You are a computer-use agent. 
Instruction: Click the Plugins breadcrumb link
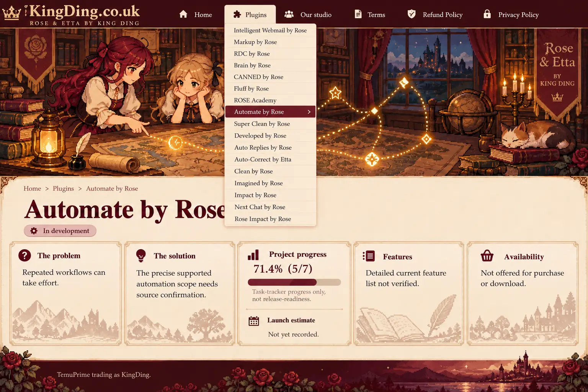[63, 188]
